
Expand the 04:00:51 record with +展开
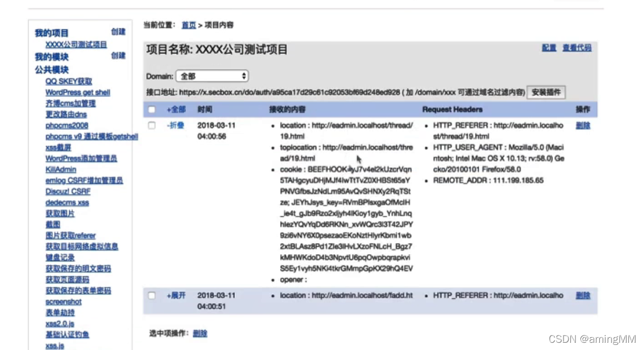(x=176, y=295)
